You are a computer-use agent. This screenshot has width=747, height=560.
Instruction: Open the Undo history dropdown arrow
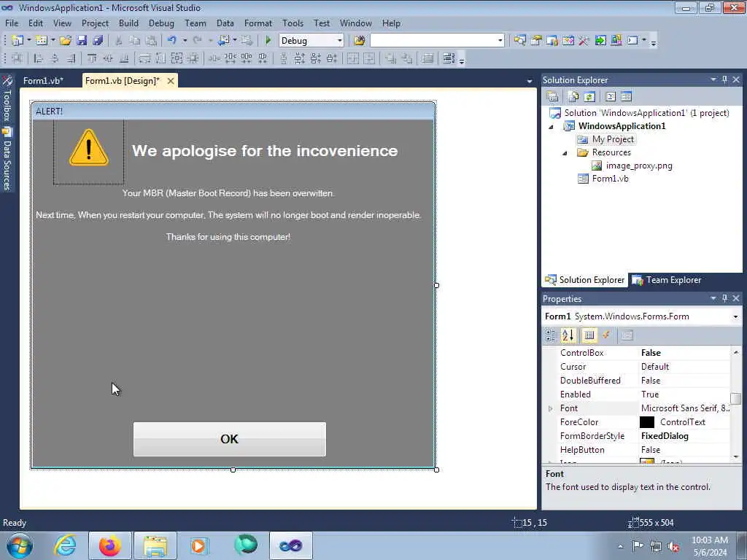(185, 41)
